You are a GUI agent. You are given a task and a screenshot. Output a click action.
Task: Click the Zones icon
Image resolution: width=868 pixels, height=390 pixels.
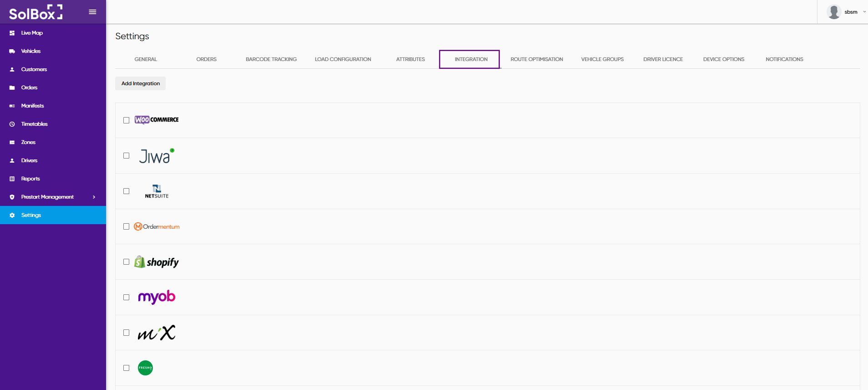(x=12, y=142)
